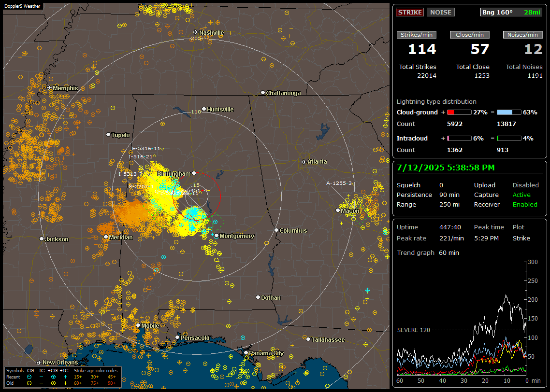Screen dimensions: 550x392
Task: Click the Plot value Strike
Action: [521, 238]
